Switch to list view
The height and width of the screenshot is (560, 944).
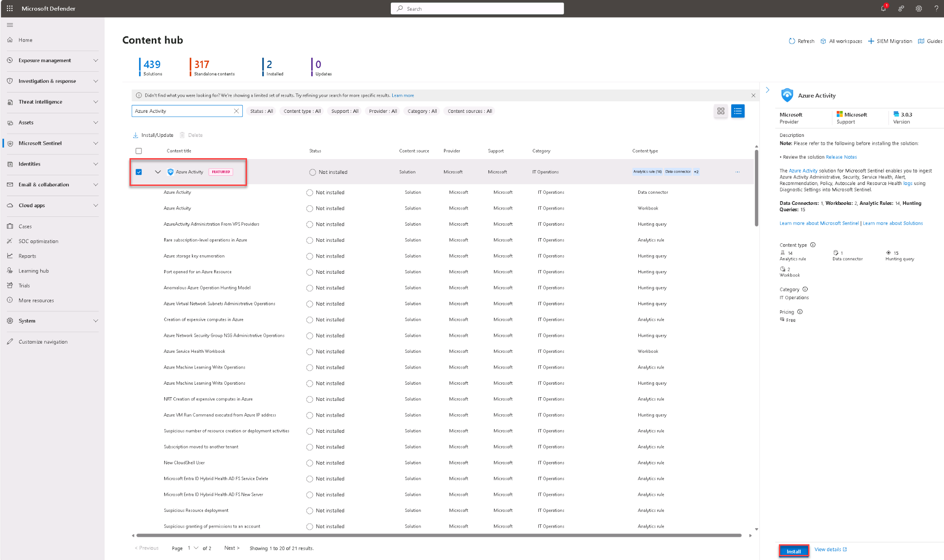[x=738, y=111]
